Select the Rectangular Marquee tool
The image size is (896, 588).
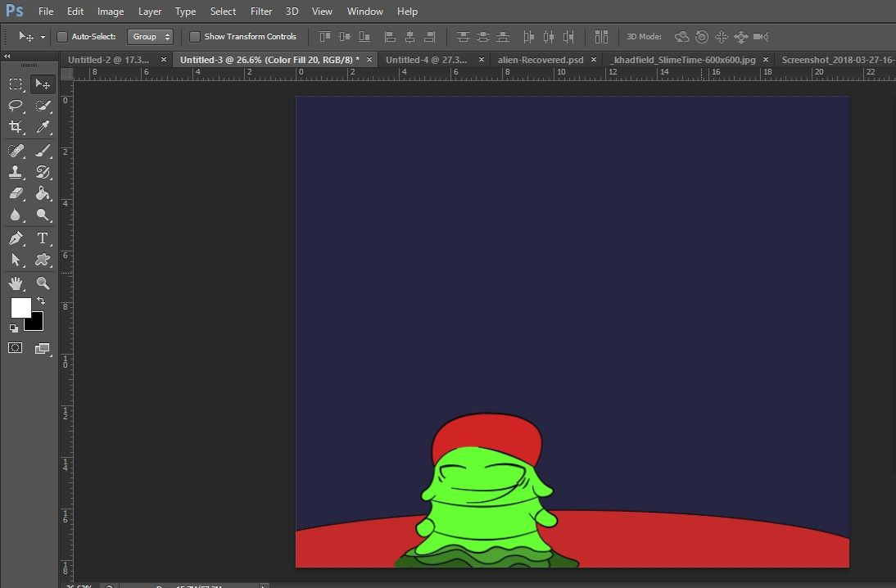pos(16,84)
